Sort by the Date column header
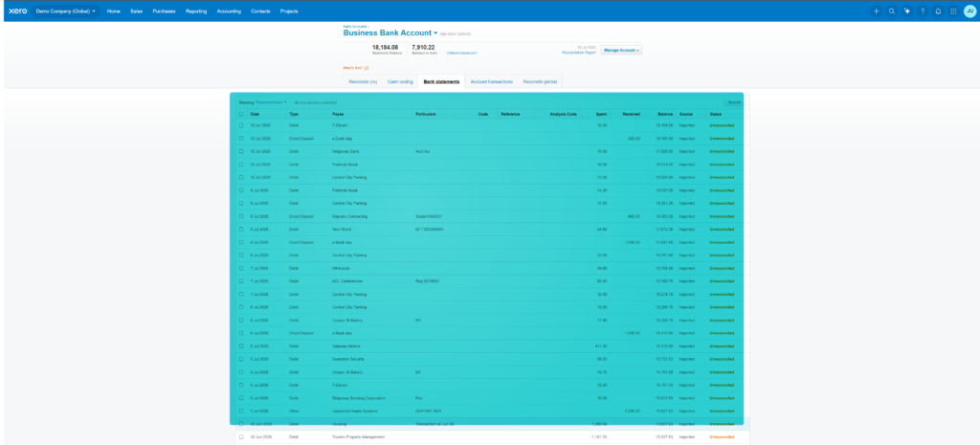980x445 pixels. (255, 115)
